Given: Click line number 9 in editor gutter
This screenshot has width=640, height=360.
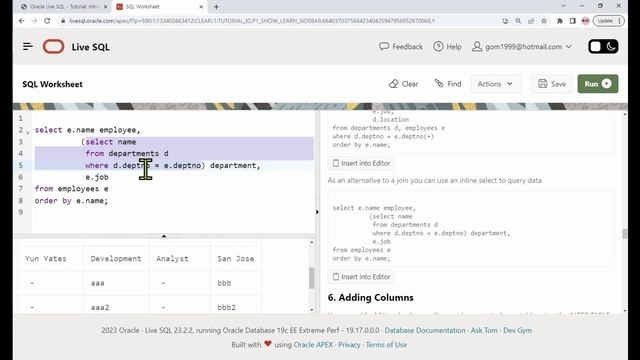Looking at the screenshot, I should 20,212.
